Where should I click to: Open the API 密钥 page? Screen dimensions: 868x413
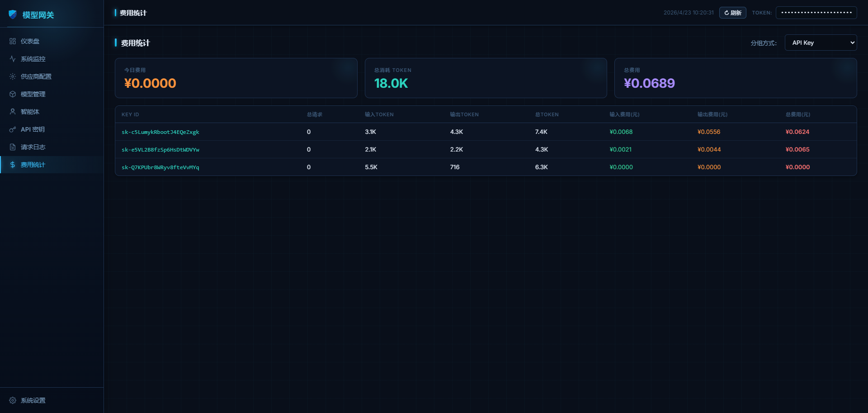(52, 129)
